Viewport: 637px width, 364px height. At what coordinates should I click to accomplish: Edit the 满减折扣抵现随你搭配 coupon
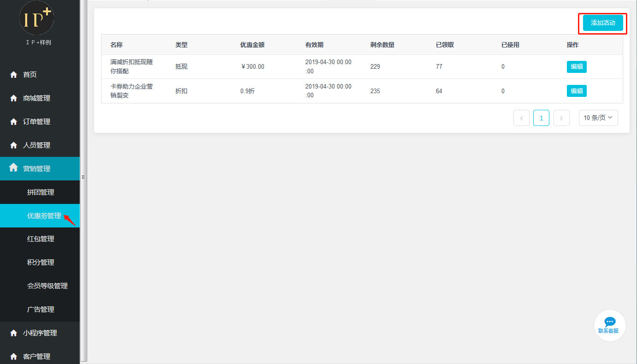tap(577, 67)
